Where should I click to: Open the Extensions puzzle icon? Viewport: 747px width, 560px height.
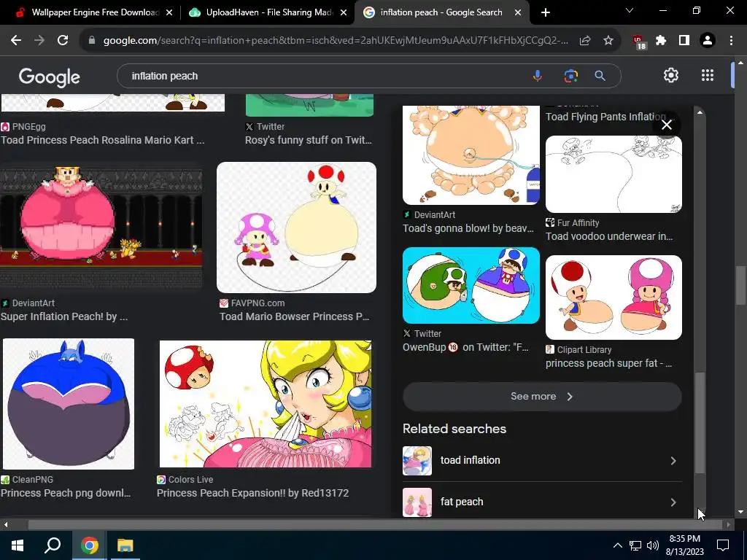click(x=661, y=41)
